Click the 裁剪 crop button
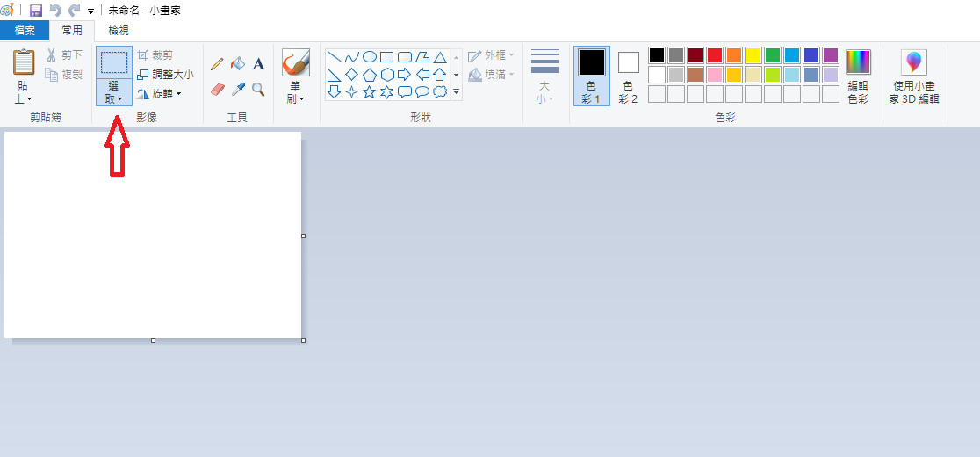 click(155, 55)
